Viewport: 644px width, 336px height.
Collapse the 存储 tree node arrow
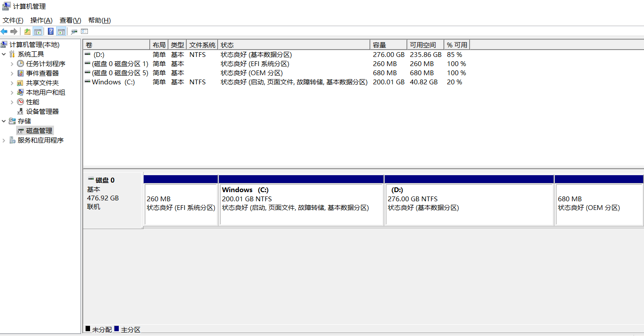4,121
